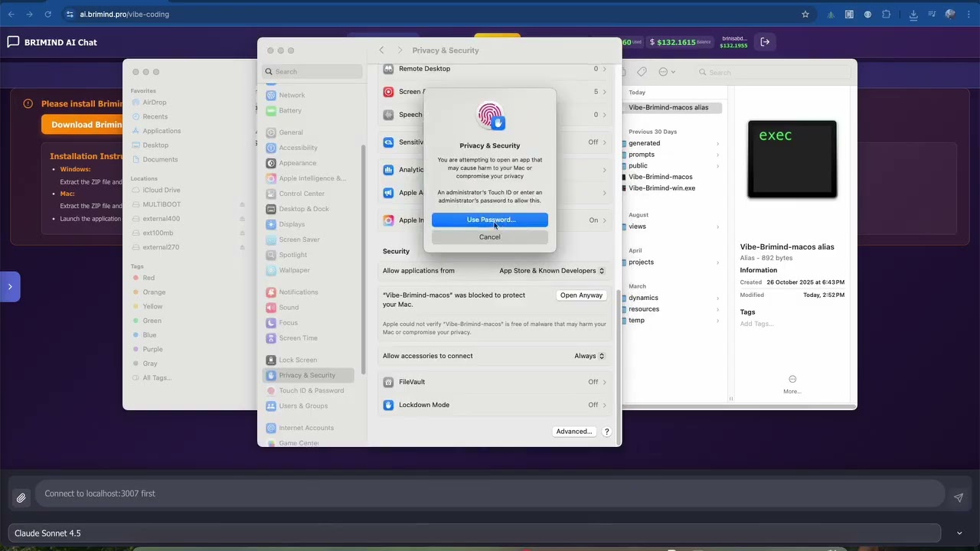Click the Displays sidebar icon
The width and height of the screenshot is (980, 551).
[x=271, y=224]
